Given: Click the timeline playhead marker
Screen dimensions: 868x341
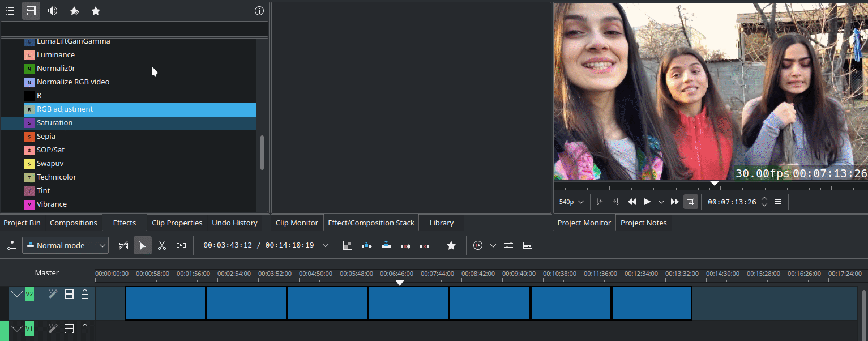Looking at the screenshot, I should pos(400,283).
